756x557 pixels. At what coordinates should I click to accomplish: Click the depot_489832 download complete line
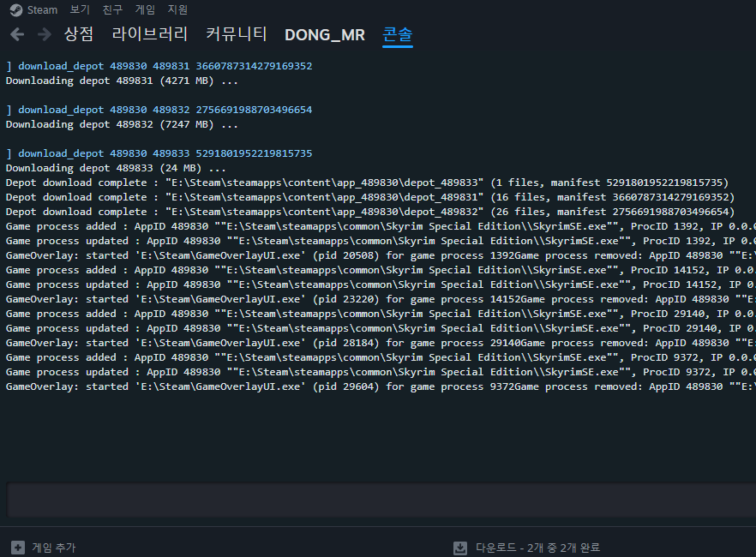pyautogui.click(x=370, y=212)
